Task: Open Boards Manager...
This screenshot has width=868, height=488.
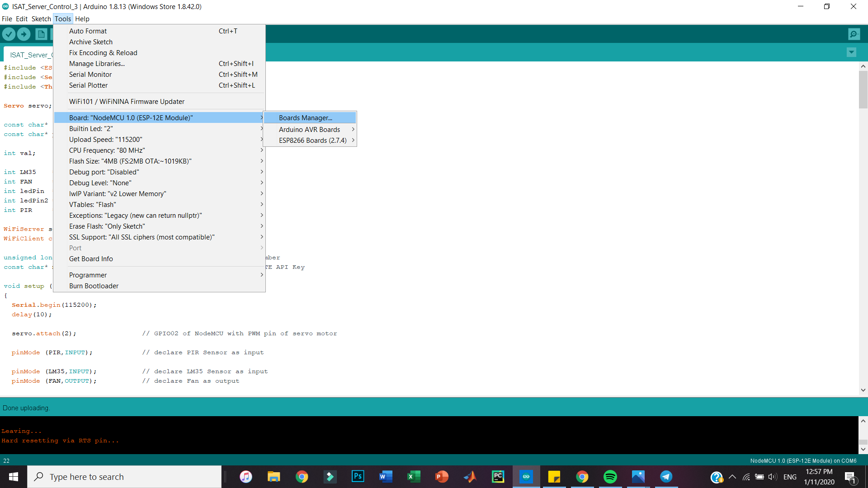Action: click(310, 118)
